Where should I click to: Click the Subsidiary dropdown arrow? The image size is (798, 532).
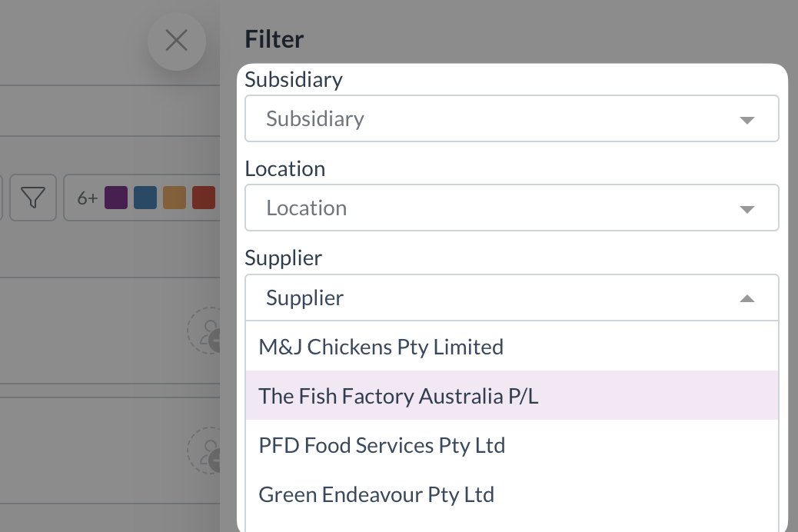tap(746, 120)
